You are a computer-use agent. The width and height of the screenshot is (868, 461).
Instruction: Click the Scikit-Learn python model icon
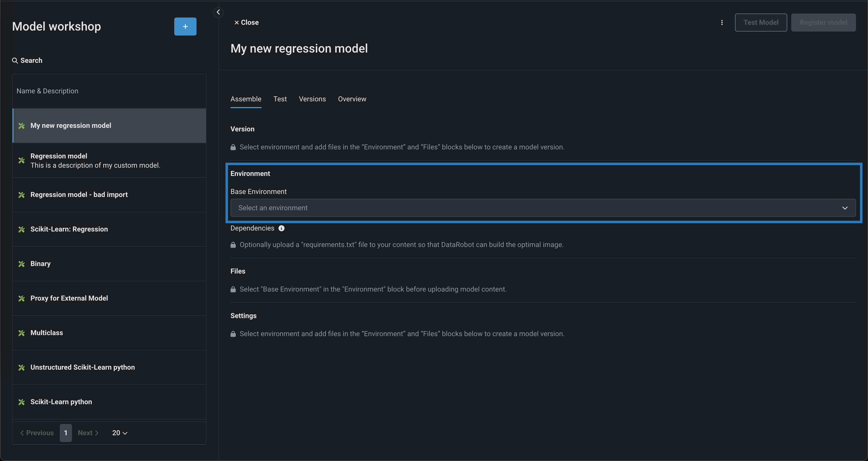pos(21,402)
